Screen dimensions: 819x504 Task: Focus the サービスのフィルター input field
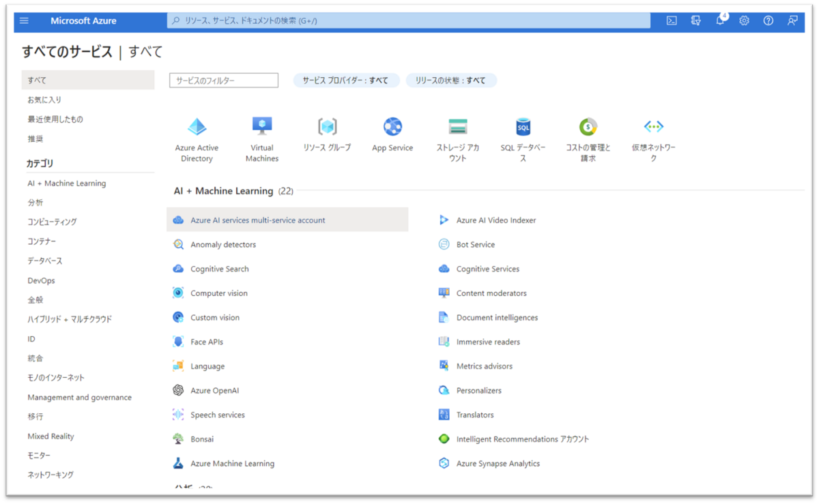[224, 80]
